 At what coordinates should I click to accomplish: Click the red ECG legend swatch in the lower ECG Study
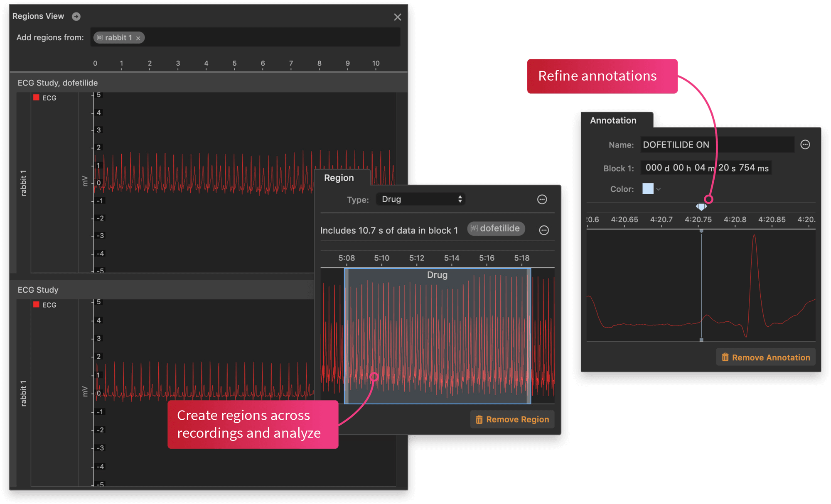36,304
